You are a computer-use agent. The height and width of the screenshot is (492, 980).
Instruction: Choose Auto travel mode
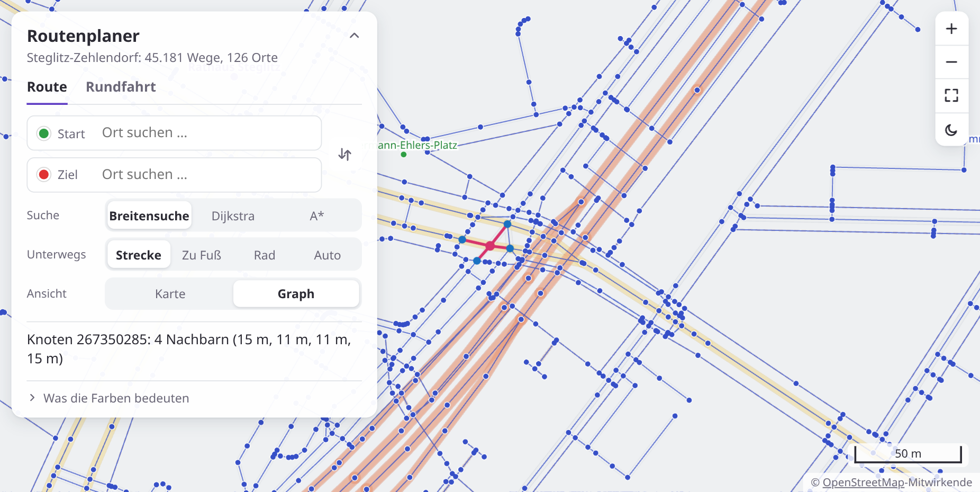tap(328, 255)
